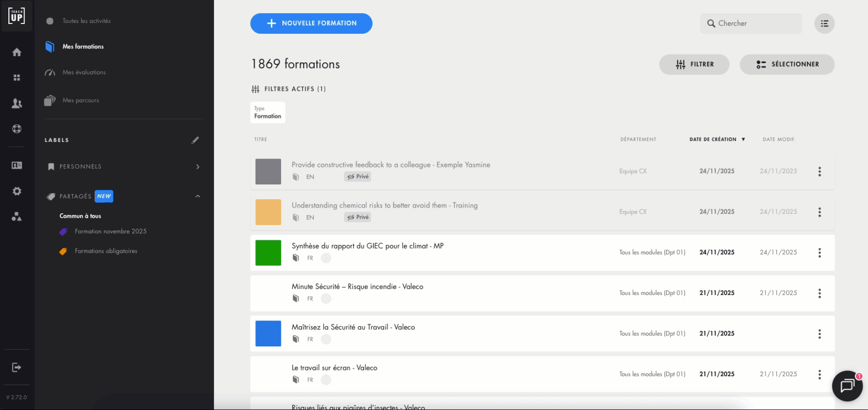
Task: Collapse the Partagés labels section
Action: coord(197,196)
